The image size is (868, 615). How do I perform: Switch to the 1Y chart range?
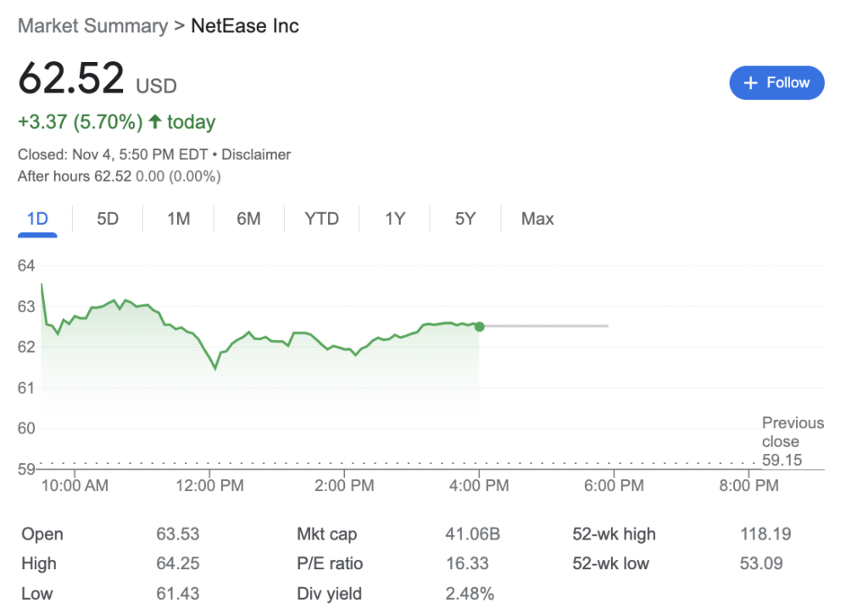point(395,219)
